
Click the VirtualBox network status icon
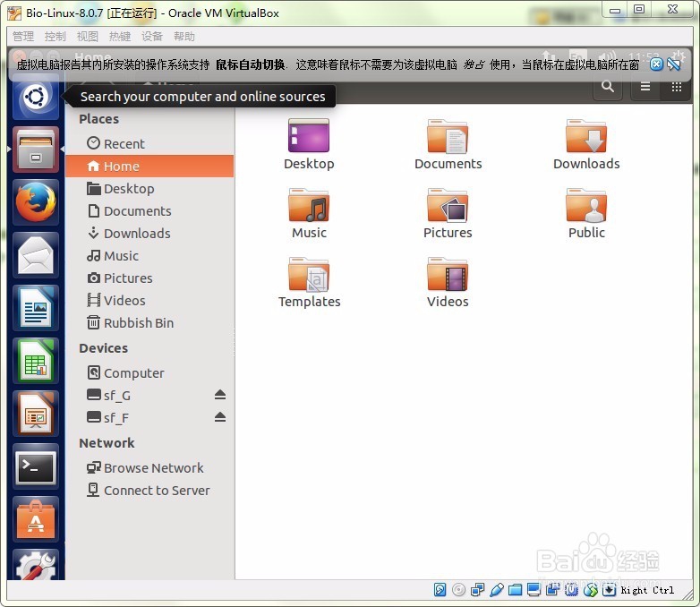[x=477, y=590]
